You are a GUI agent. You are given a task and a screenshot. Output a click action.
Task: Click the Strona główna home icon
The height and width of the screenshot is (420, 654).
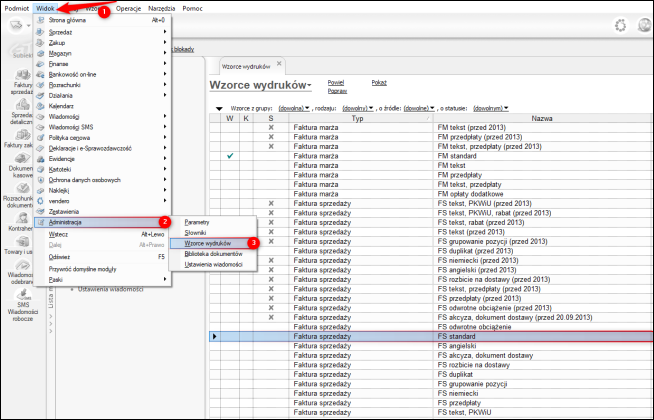(41, 20)
